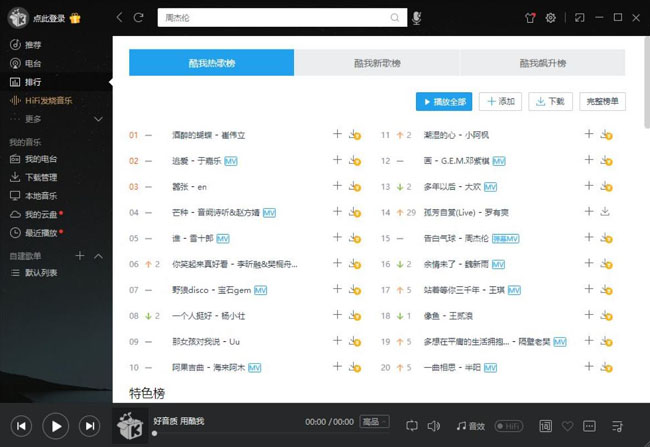Download song 09 那女孩对我说
The image size is (650, 447).
tap(355, 341)
